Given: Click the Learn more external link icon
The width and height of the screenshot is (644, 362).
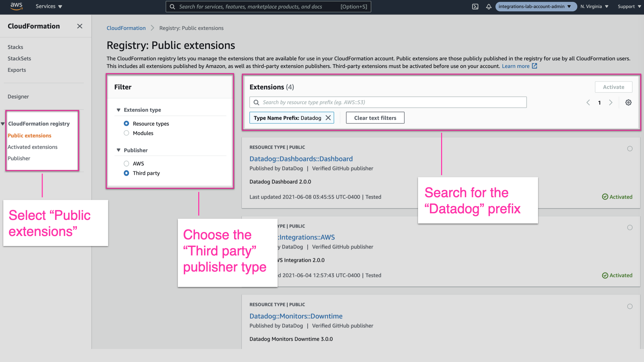Looking at the screenshot, I should point(535,66).
